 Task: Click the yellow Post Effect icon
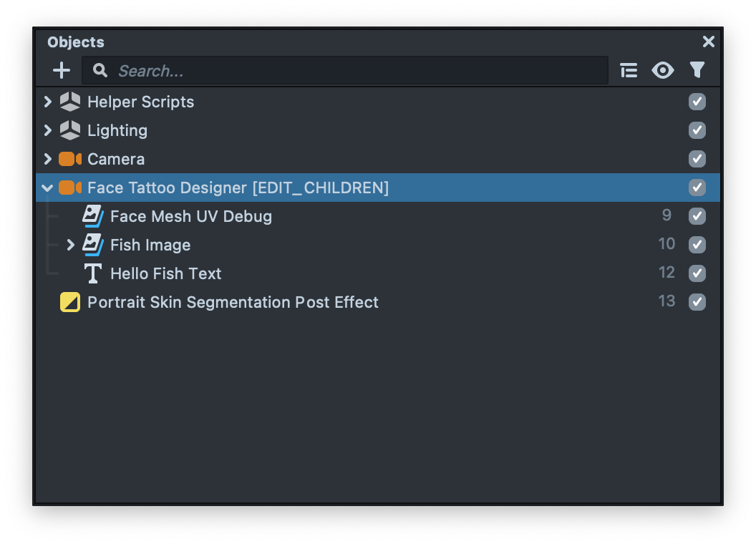tap(70, 302)
